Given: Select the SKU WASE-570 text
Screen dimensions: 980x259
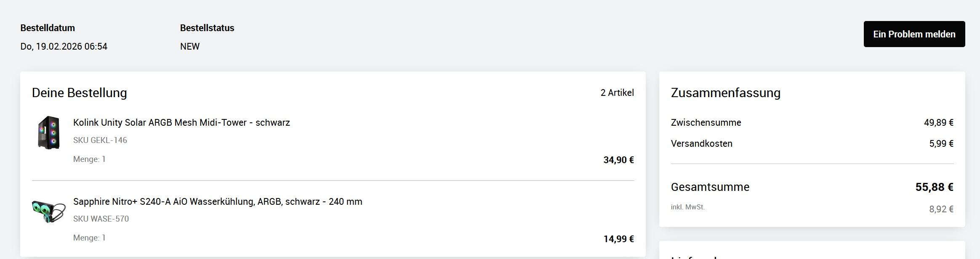Looking at the screenshot, I should [101, 219].
